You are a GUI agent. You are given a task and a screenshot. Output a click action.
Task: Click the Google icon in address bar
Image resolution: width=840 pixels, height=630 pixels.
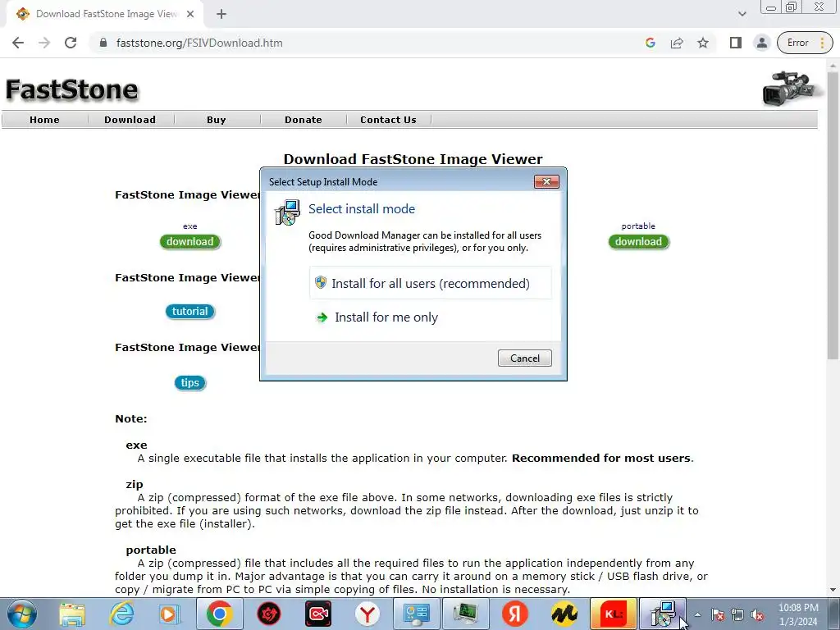click(651, 43)
